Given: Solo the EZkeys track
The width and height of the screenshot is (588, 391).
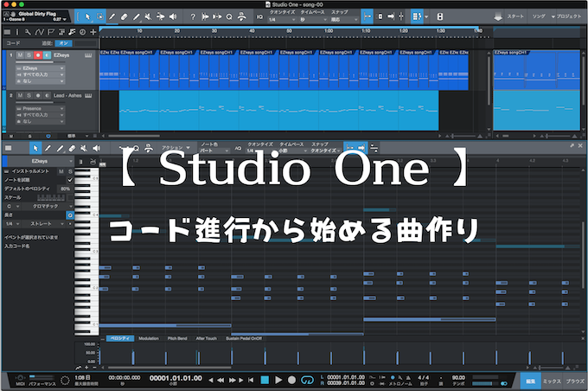Looking at the screenshot, I should click(x=29, y=55).
